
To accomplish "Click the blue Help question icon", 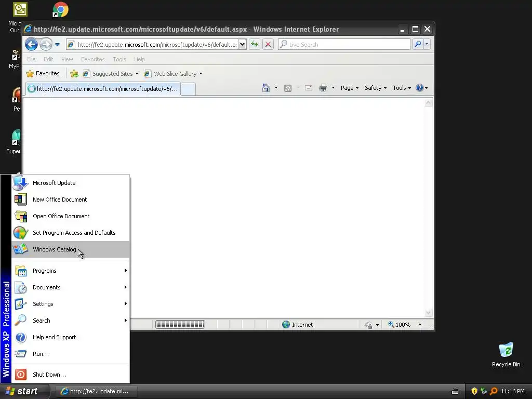I will (420, 88).
